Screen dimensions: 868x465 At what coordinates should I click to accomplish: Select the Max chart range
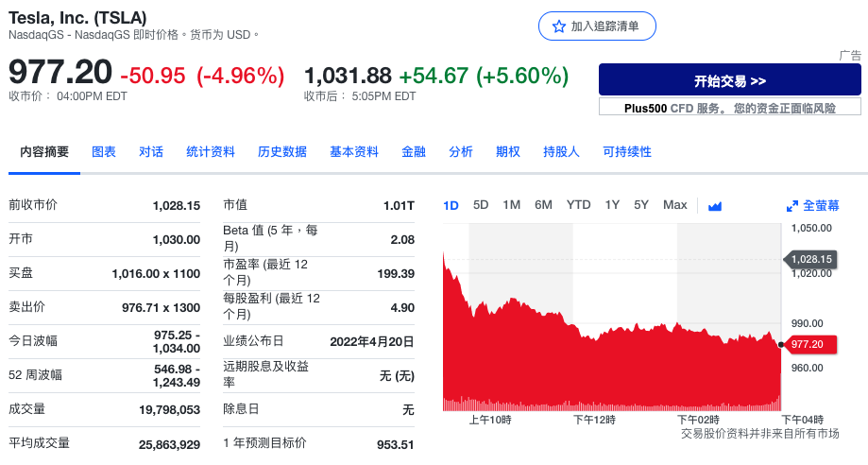[674, 205]
